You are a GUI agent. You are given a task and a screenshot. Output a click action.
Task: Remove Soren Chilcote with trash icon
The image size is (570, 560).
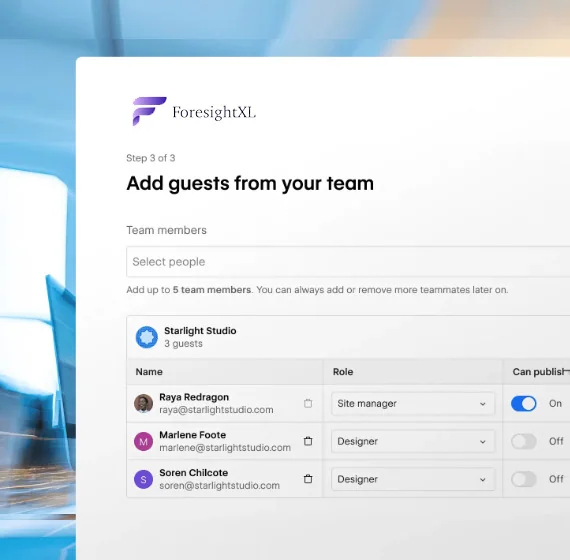coord(308,479)
